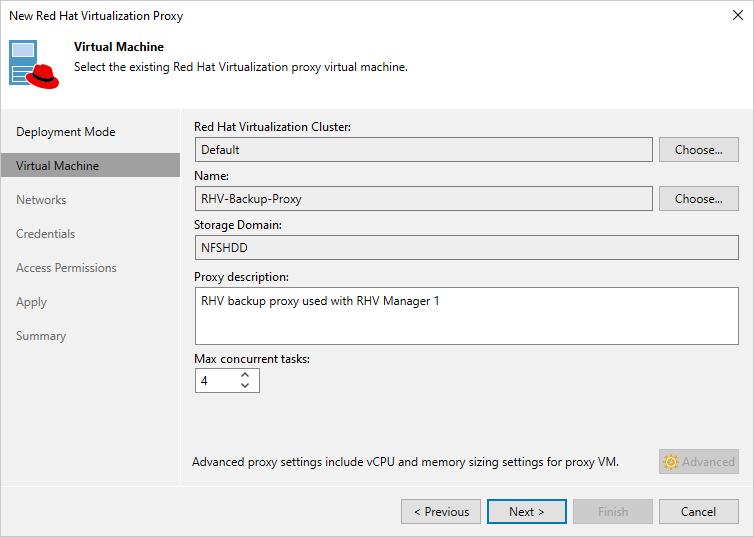Choose the proxy VM name
This screenshot has height=537, width=754.
point(698,199)
